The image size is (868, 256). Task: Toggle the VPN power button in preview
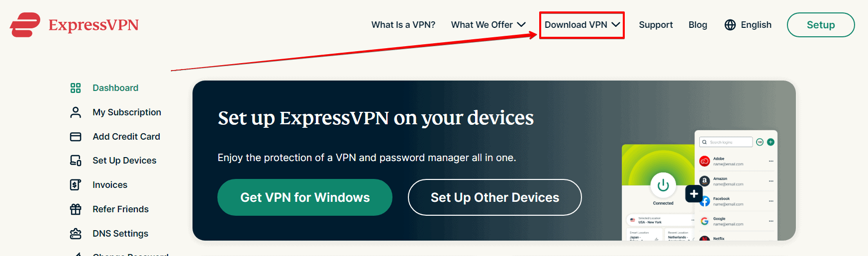[x=663, y=185]
